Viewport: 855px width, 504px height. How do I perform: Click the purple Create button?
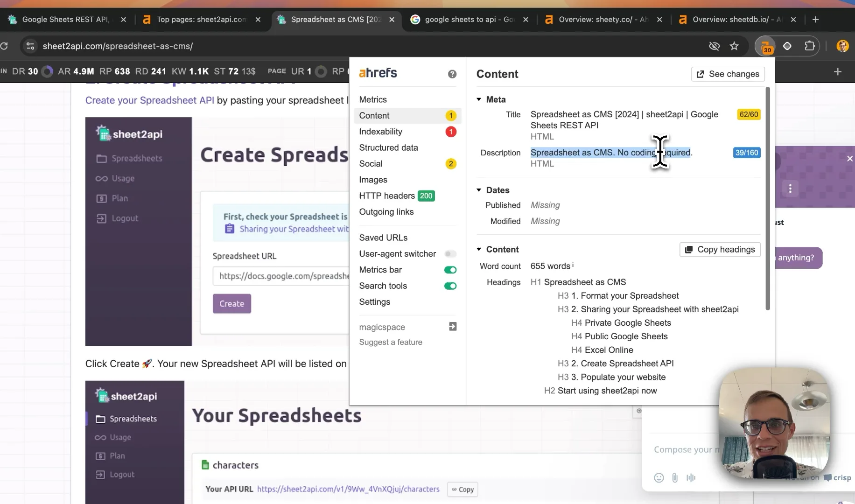click(232, 303)
